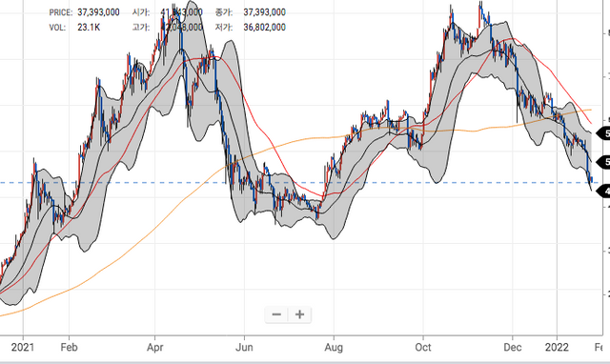Click the Dec label on time axis
Viewport: 610px width, 364px height.
[513, 347]
